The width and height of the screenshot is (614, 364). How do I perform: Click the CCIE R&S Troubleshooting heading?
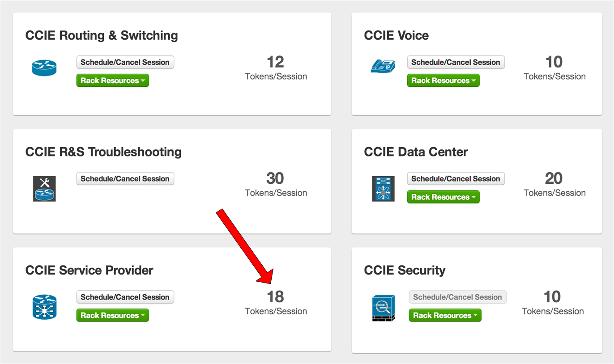pyautogui.click(x=103, y=152)
